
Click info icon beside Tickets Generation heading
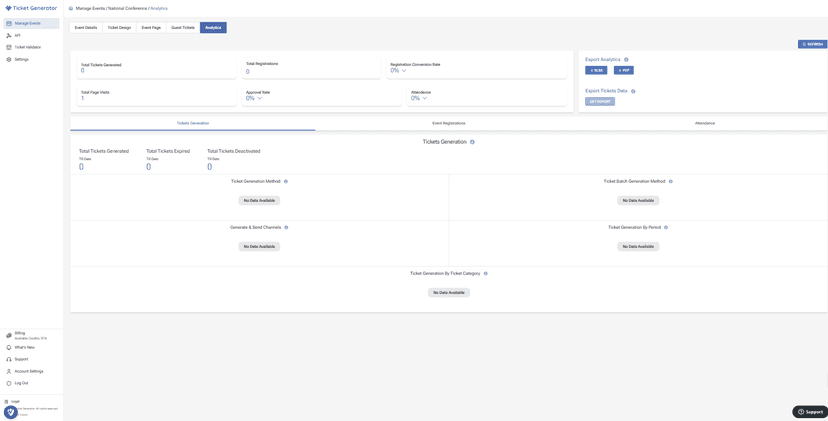[472, 142]
